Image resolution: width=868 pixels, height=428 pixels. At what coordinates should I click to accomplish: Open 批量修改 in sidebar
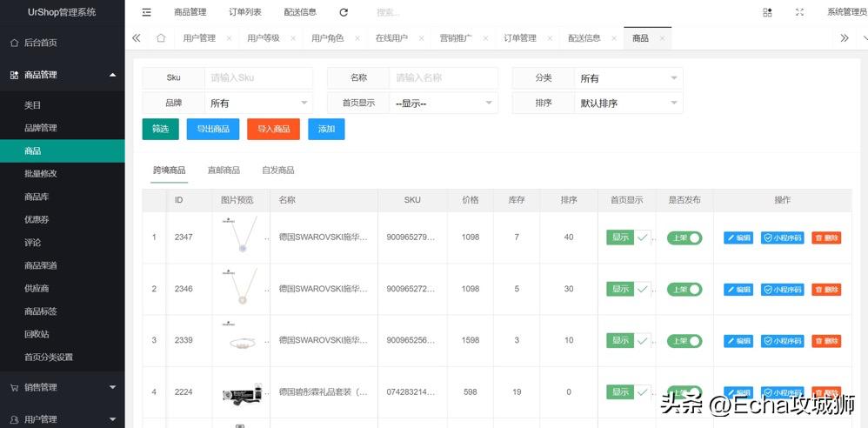[63, 174]
